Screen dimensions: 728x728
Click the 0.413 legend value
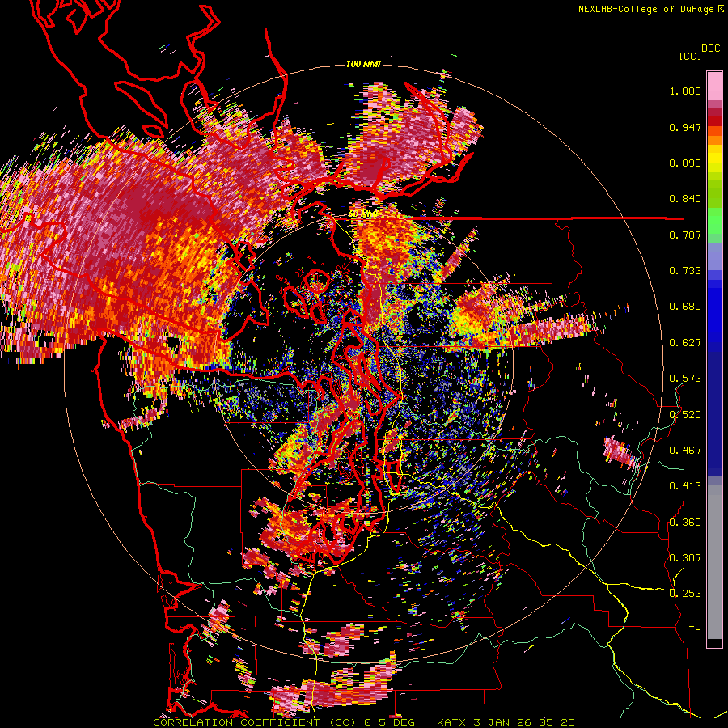tap(685, 486)
